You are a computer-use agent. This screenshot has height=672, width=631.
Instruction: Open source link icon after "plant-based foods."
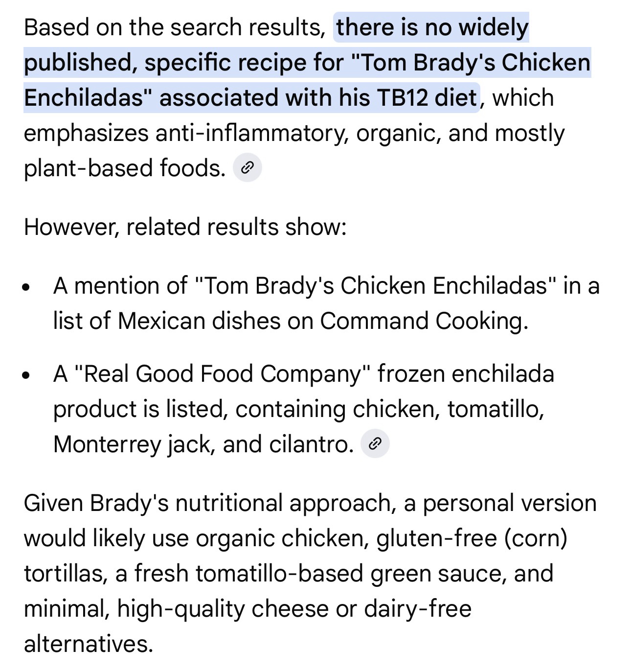tap(248, 168)
